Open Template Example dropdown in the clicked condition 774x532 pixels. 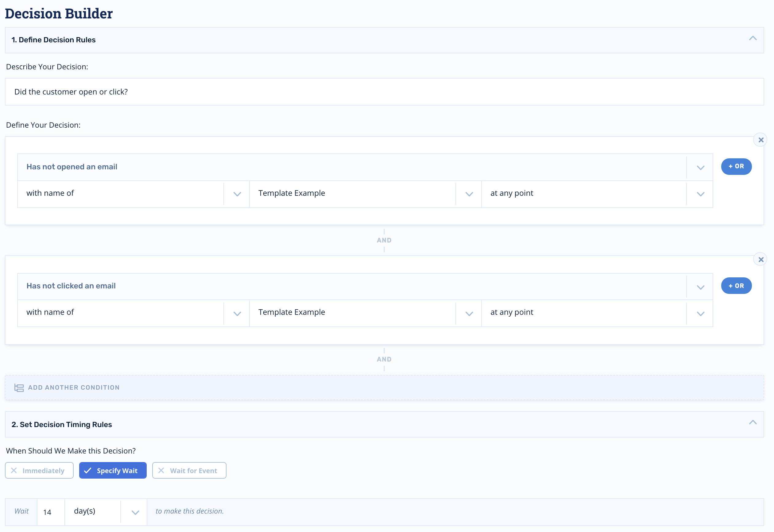[x=469, y=313]
